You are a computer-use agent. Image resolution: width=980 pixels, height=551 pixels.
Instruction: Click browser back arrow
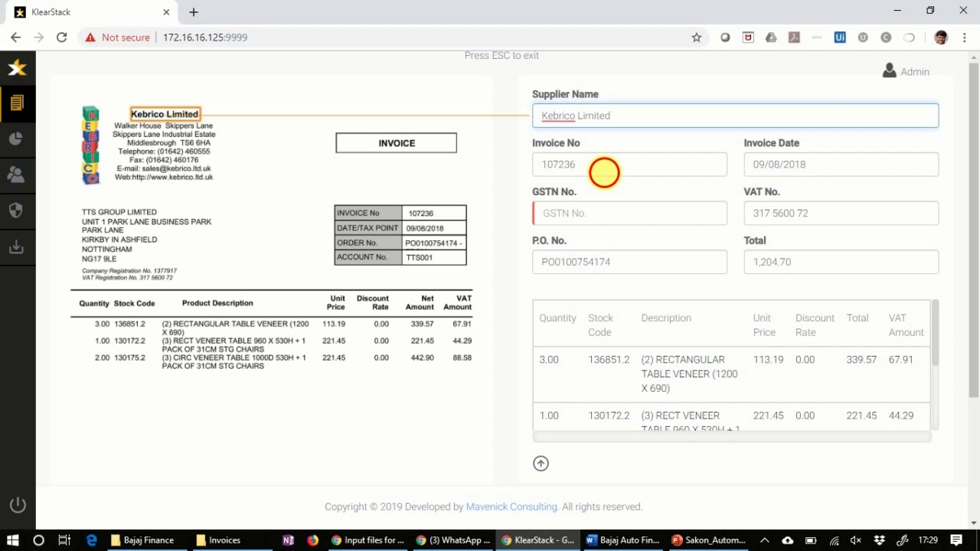pyautogui.click(x=15, y=37)
